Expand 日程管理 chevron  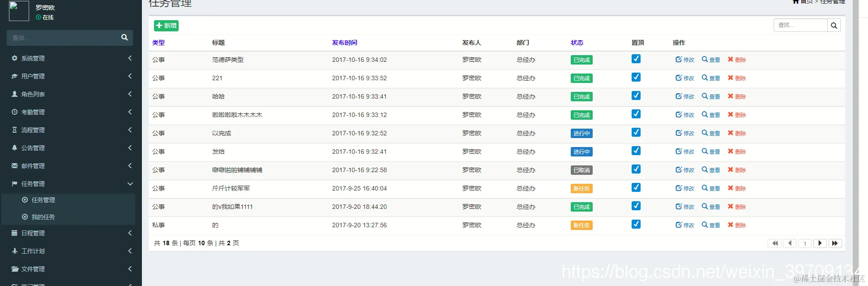[x=130, y=233]
